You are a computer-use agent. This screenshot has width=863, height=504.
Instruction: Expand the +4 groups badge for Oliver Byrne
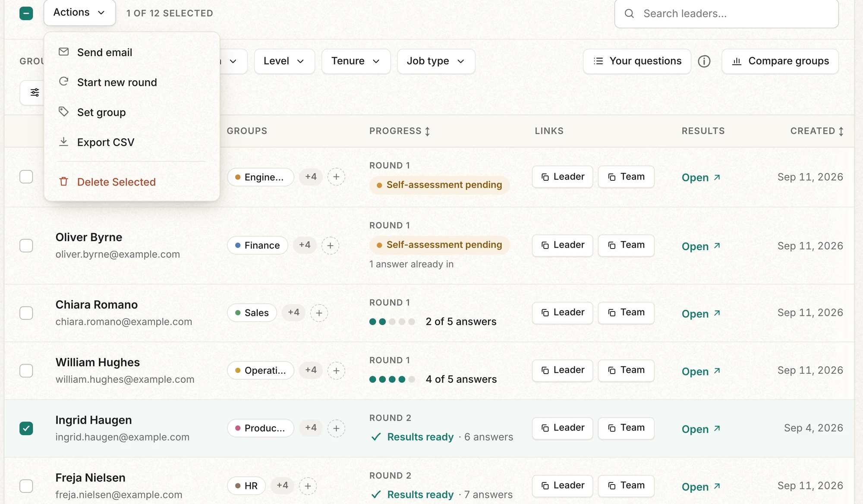tap(305, 245)
